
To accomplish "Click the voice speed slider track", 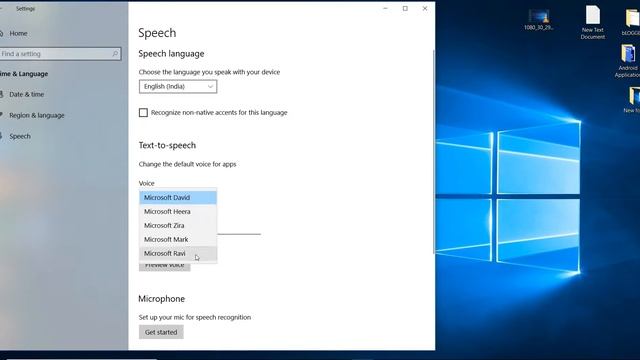I will 239,234.
